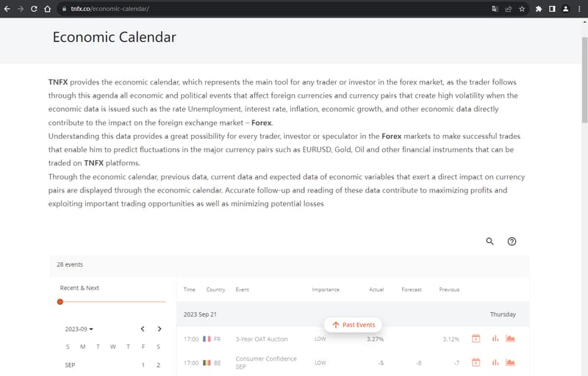588x376 pixels.
Task: Click the Forecast column header
Action: pyautogui.click(x=412, y=289)
